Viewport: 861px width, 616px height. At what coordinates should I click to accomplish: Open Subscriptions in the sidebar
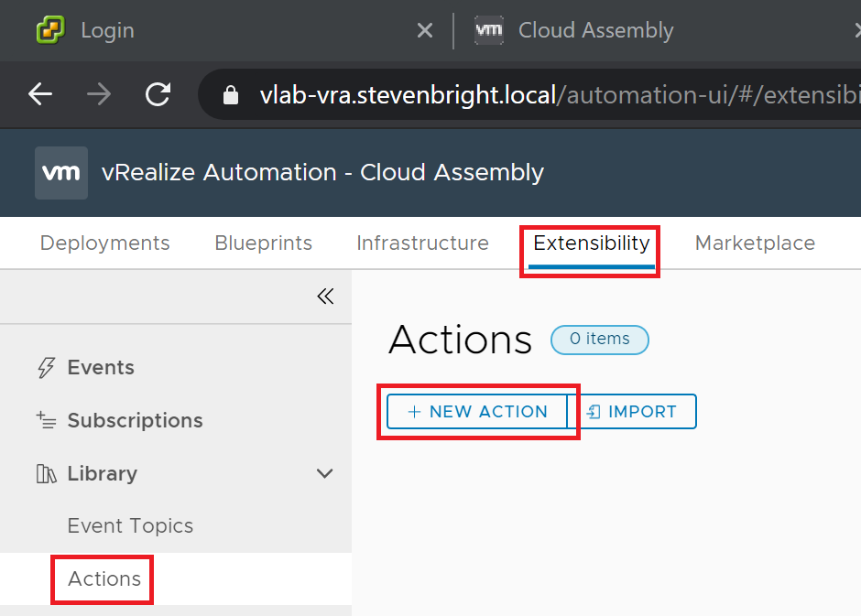(135, 420)
